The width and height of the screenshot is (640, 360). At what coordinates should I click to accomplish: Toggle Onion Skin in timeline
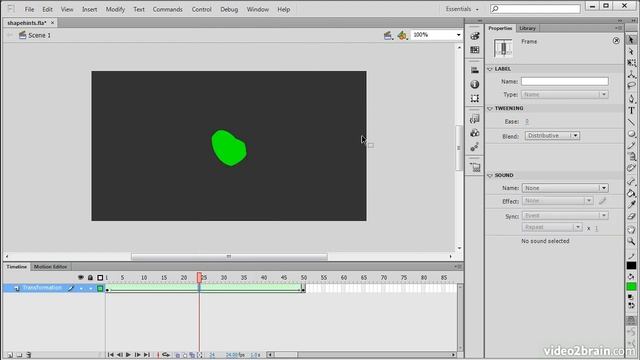[x=178, y=355]
